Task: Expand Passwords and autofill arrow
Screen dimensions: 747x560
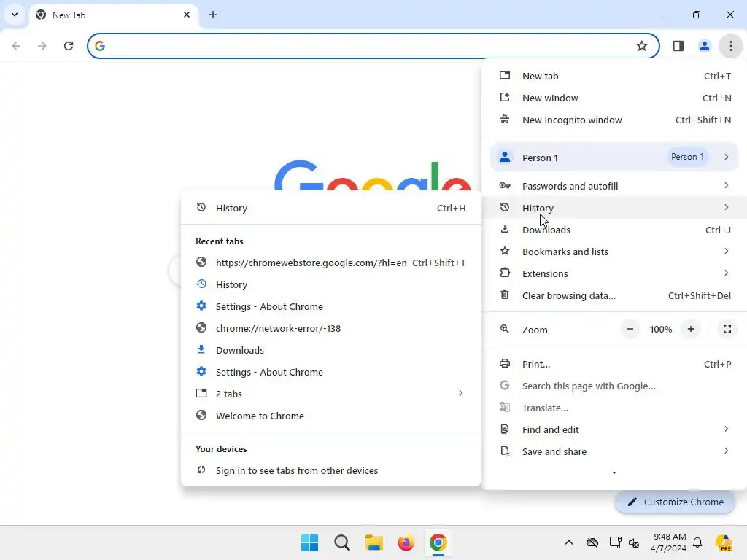Action: point(726,185)
